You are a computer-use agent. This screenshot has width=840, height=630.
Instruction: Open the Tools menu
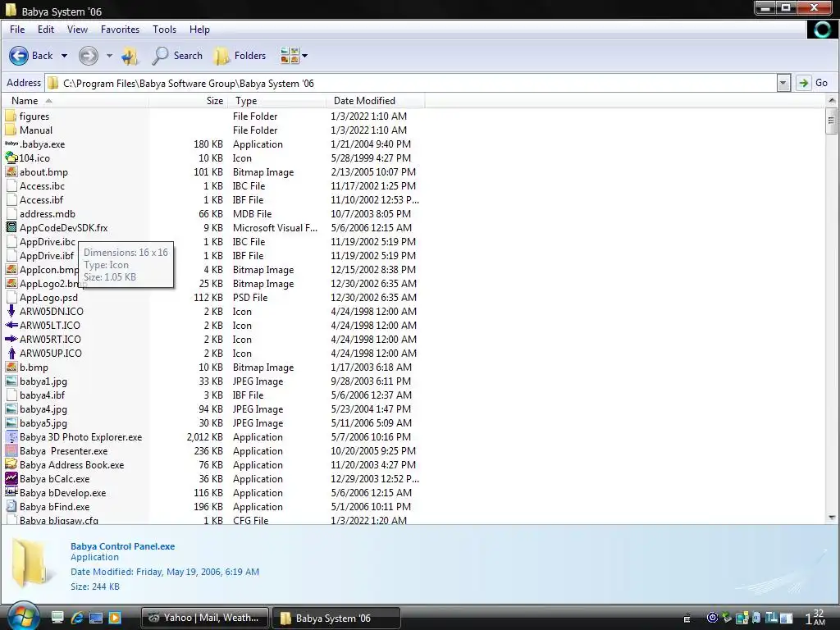pyautogui.click(x=164, y=30)
